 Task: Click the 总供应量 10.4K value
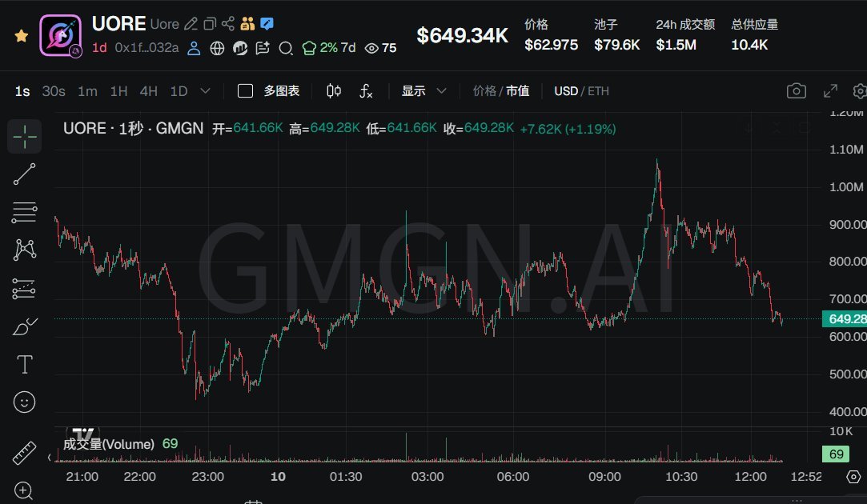749,45
